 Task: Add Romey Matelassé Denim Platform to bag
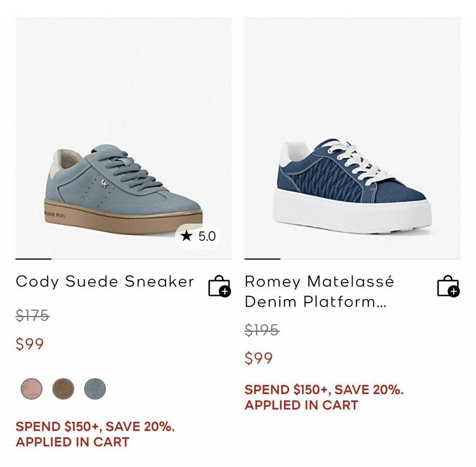(448, 286)
